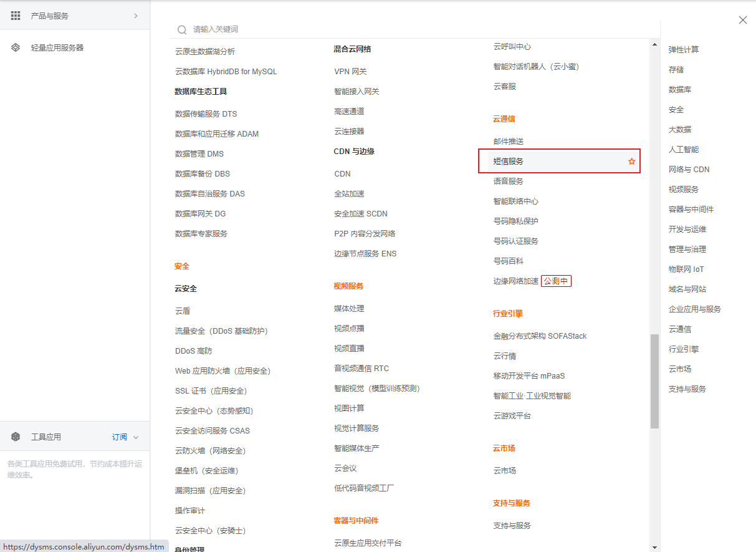Click the tool application cube icon
The width and height of the screenshot is (756, 552).
(16, 437)
